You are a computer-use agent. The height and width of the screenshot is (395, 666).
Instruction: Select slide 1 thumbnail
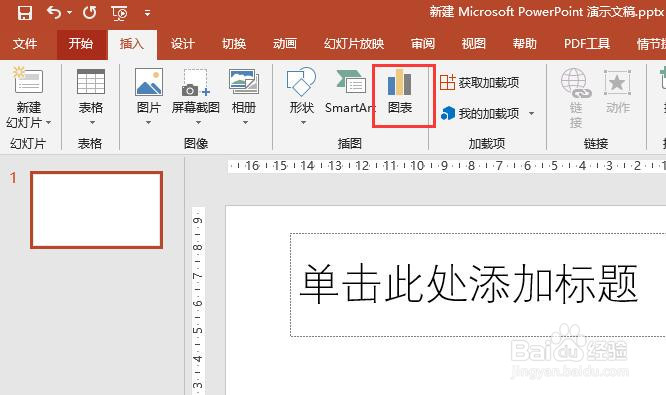[x=96, y=210]
